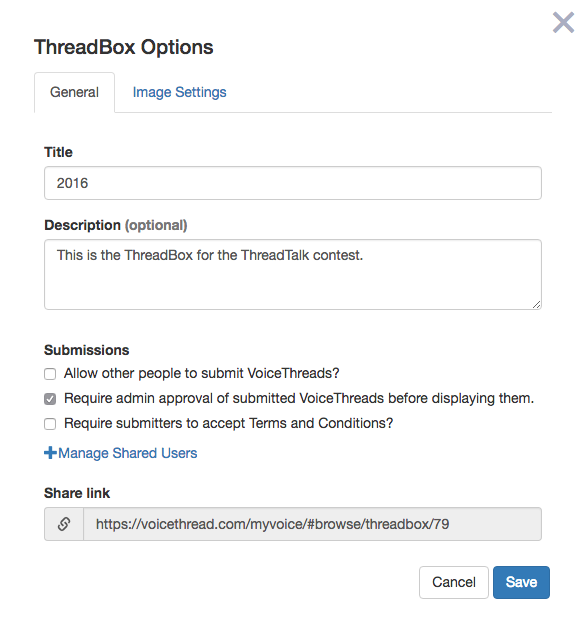Tick the Require submitters accept Terms checkbox
The image size is (586, 622).
[50, 424]
